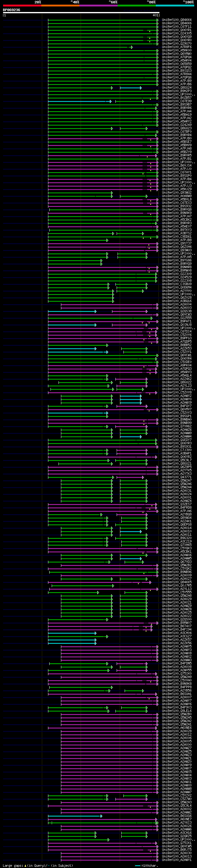Open hit UniRef100_Q8GU23

coord(177,128)
